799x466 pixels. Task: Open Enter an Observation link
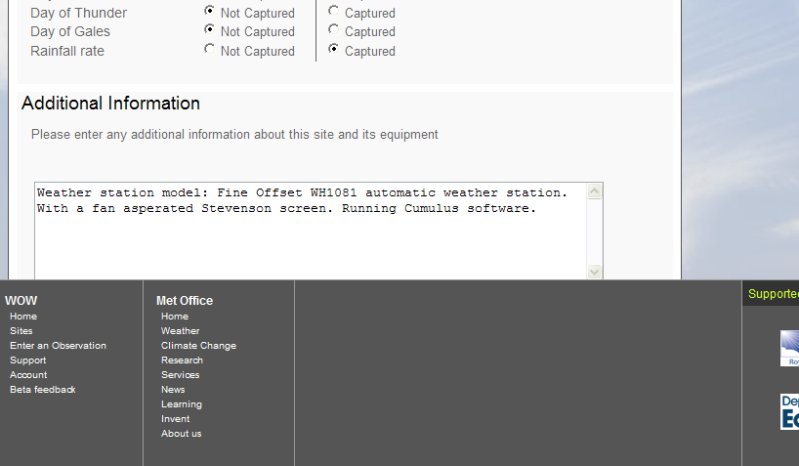point(58,346)
